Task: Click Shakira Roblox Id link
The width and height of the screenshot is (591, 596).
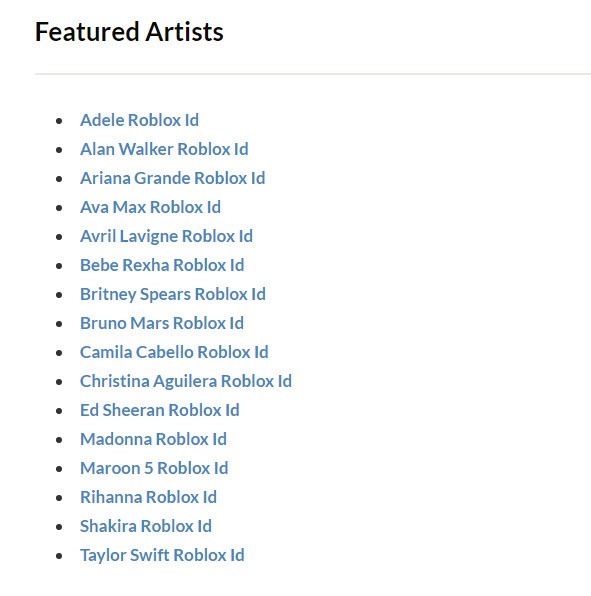Action: tap(146, 526)
